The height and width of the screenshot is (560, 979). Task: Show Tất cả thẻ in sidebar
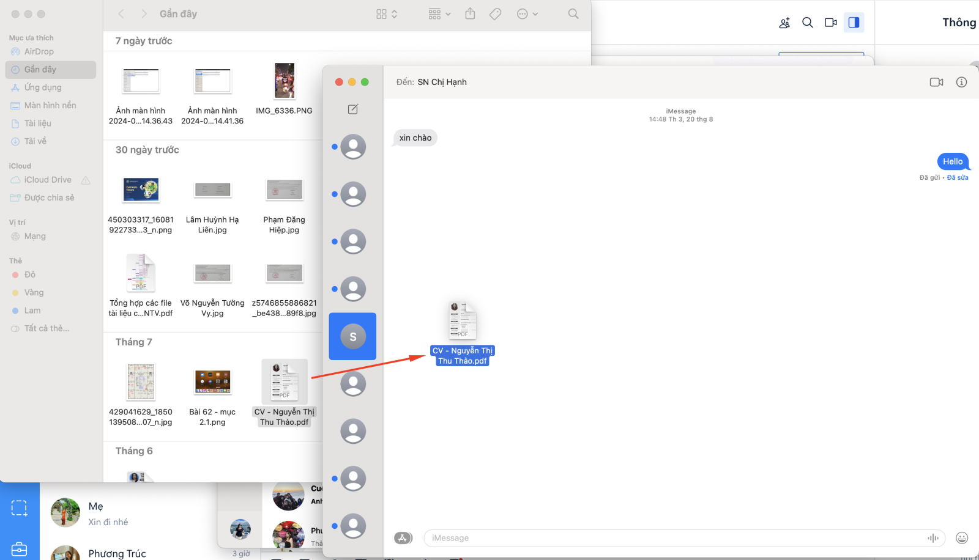point(50,328)
